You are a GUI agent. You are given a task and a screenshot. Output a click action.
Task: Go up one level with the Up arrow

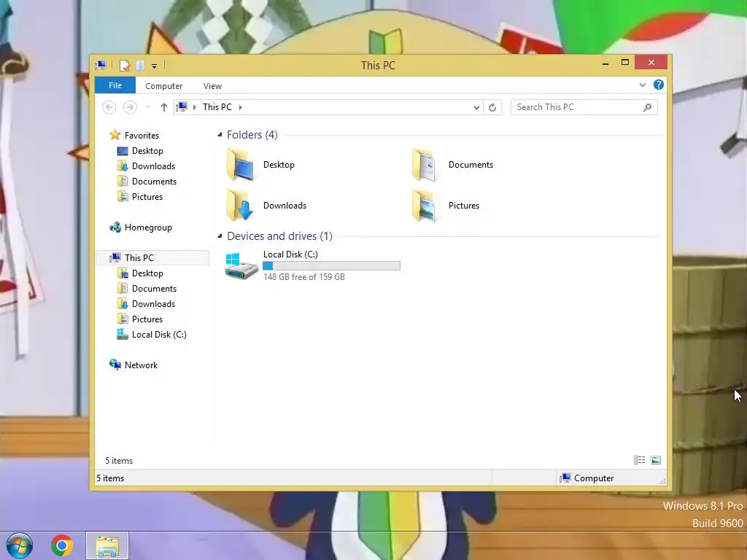coord(164,107)
